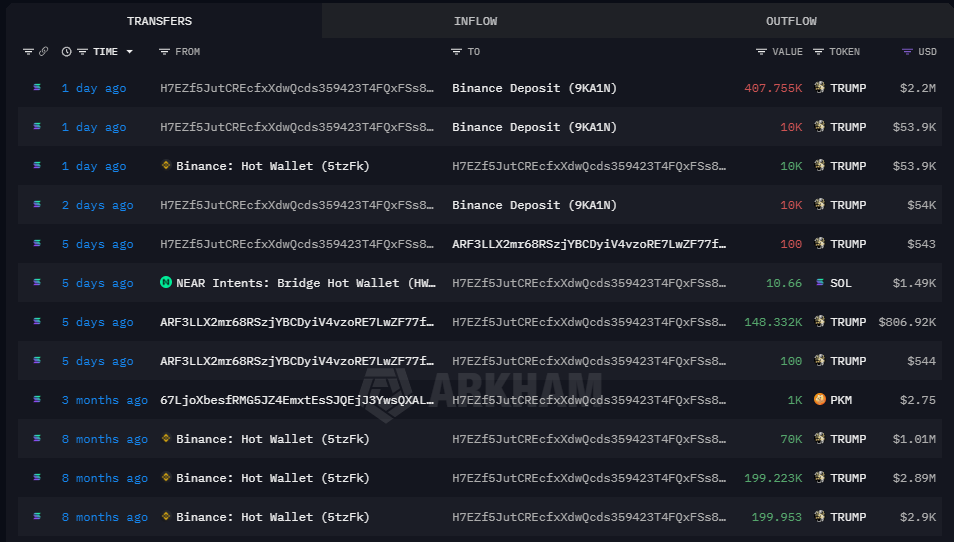Open Binance Deposit (9KA1N) in the $2.2M row

(x=534, y=88)
